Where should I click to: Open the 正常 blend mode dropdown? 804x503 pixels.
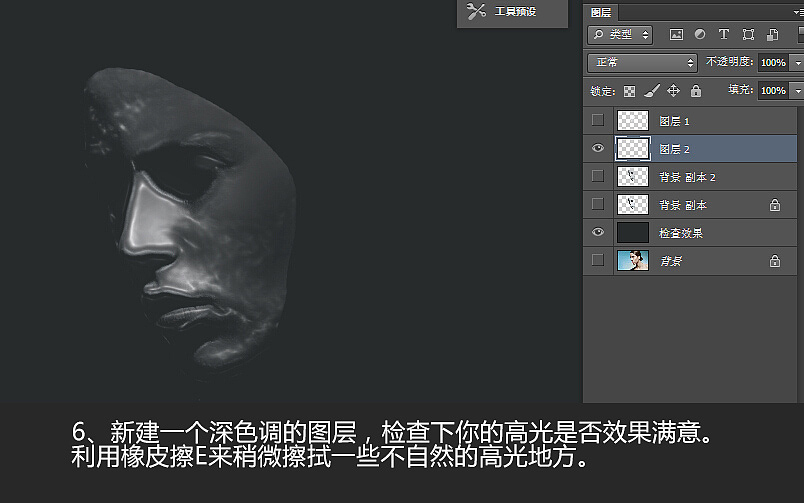pos(642,63)
